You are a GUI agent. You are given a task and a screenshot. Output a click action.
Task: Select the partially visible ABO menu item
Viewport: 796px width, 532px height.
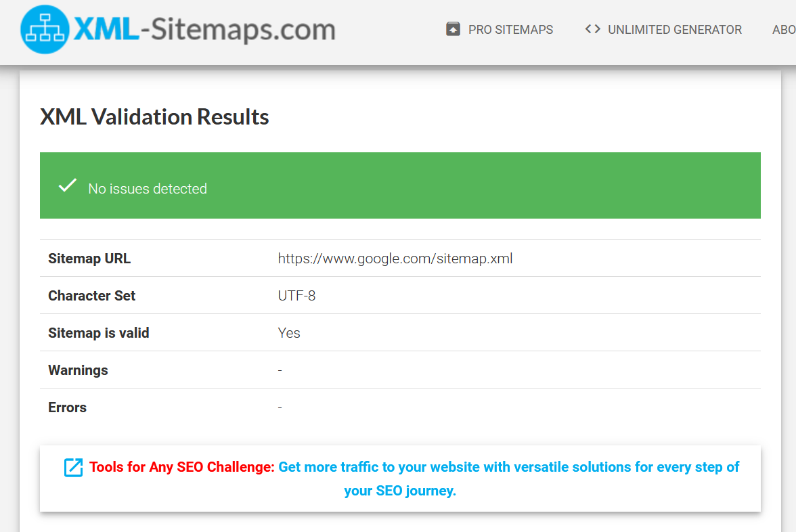coord(784,30)
